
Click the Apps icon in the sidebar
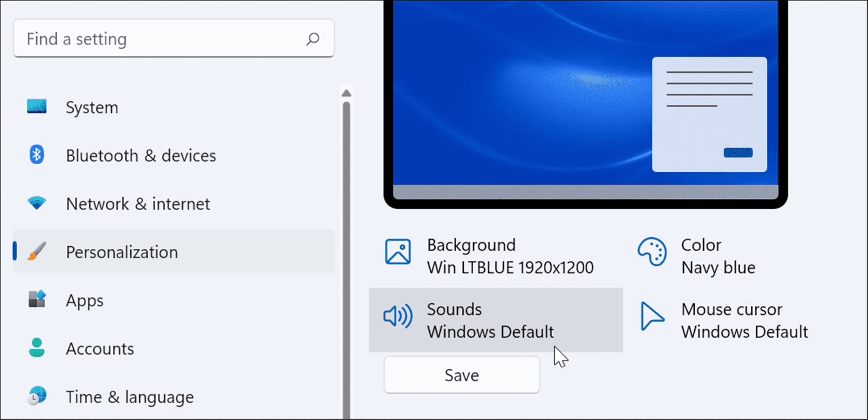[x=36, y=300]
